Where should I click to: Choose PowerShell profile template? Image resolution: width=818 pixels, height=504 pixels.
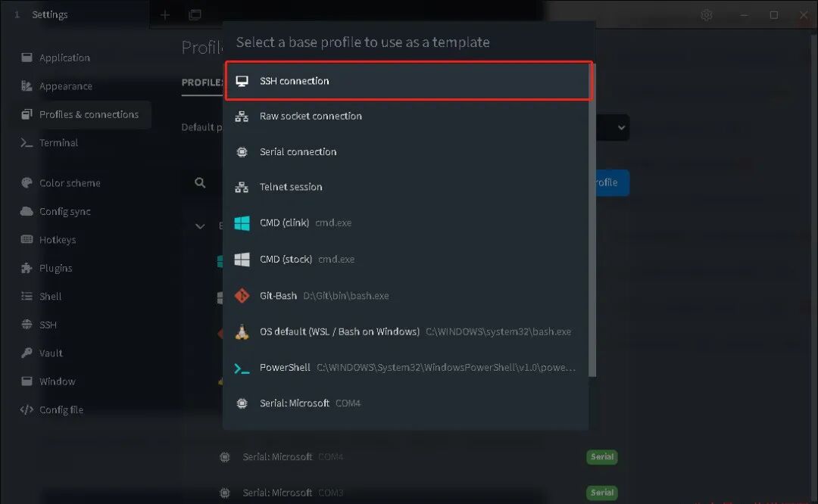tap(407, 368)
